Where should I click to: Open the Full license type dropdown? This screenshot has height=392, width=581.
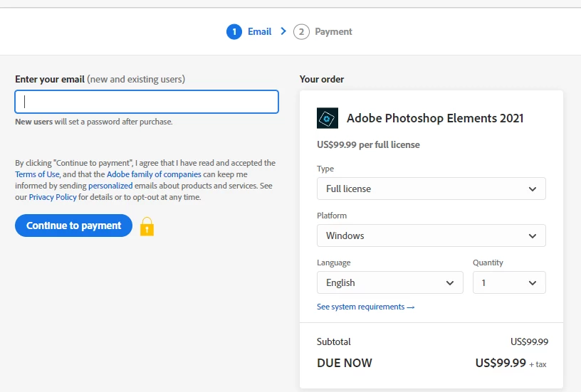point(431,189)
